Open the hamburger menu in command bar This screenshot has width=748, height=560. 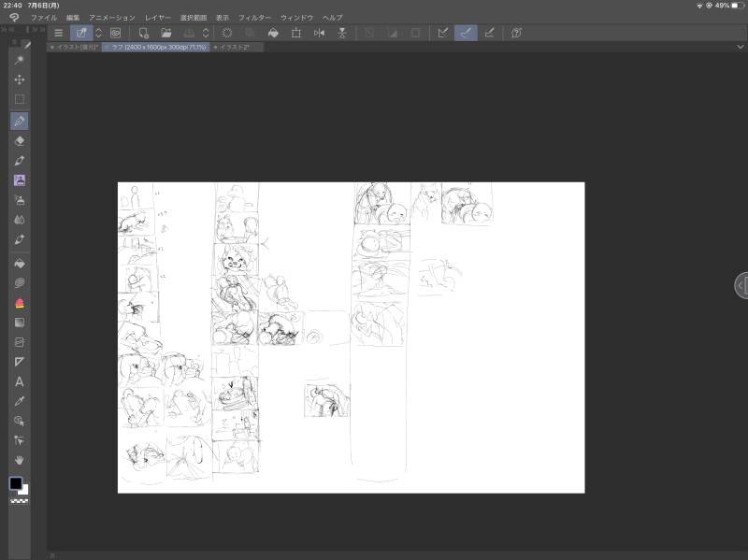58,33
